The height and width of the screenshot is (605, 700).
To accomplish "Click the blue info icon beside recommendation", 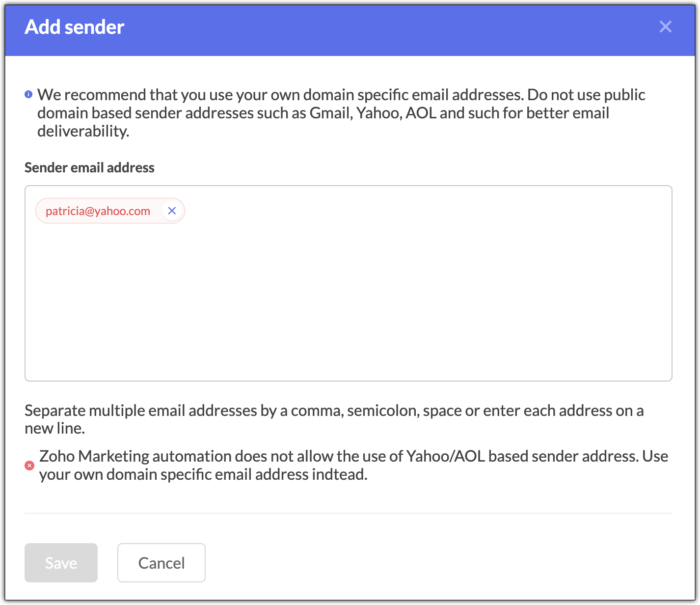I will coord(28,94).
